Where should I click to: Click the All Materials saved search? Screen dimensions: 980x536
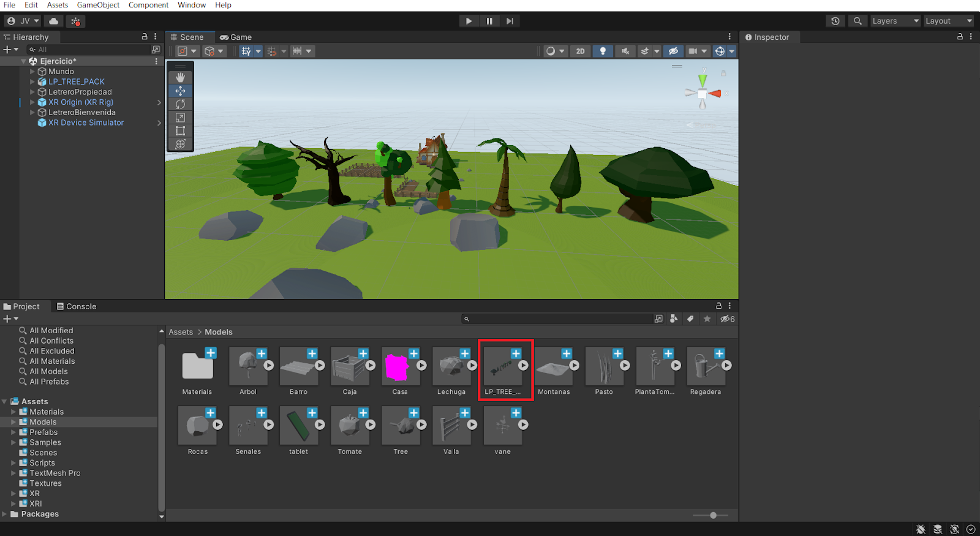click(52, 361)
